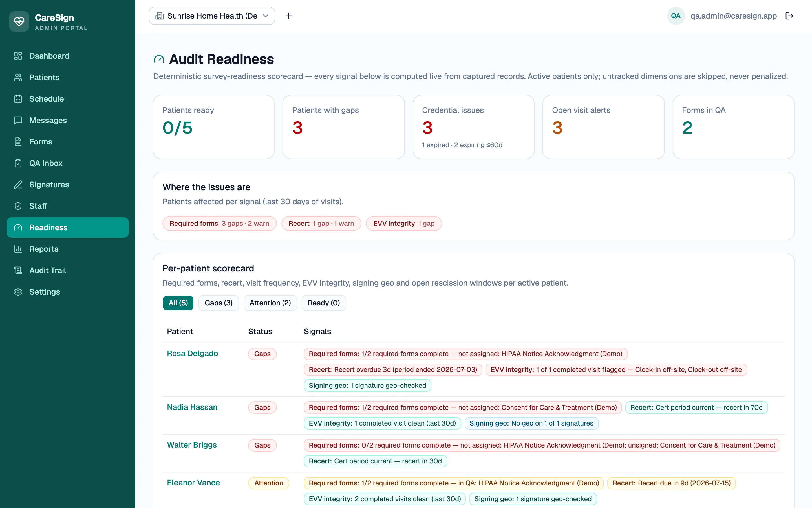Click Nadia Hassan's recert in 70d signal
Viewport: 812px width, 508px height.
[x=697, y=408]
